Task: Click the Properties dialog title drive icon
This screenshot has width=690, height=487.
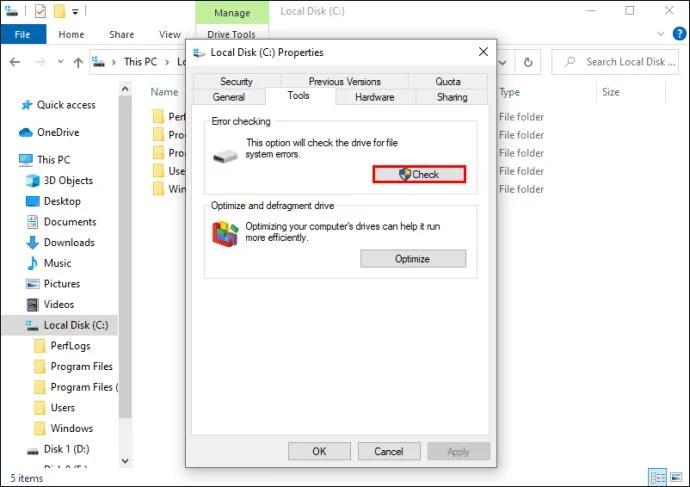Action: (199, 53)
